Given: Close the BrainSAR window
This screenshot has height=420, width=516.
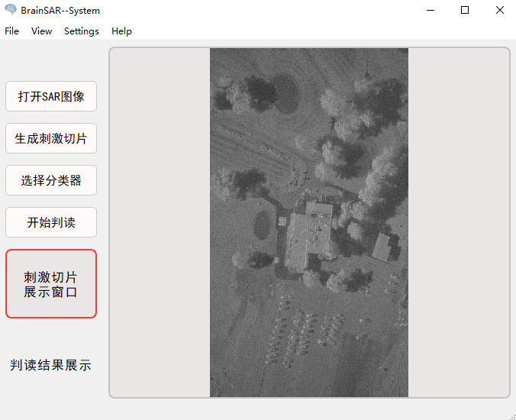Looking at the screenshot, I should tap(499, 10).
